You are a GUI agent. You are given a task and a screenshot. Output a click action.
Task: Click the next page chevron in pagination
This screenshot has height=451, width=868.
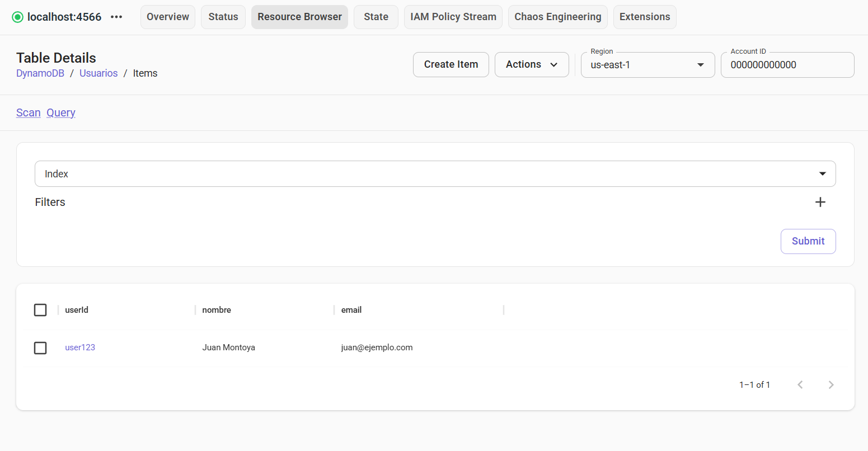tap(831, 384)
